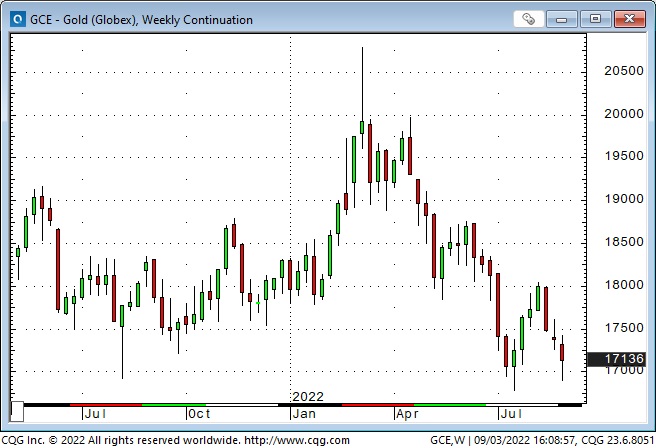Viewport: 656px width, 448px height.
Task: Click the 18500 price axis label
Action: (624, 242)
